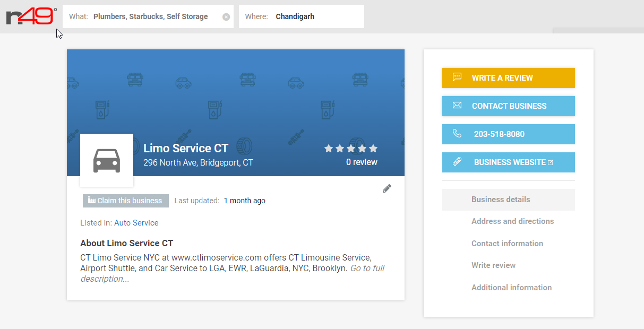Focus the What search input field
This screenshot has width=644, height=329.
(148, 16)
